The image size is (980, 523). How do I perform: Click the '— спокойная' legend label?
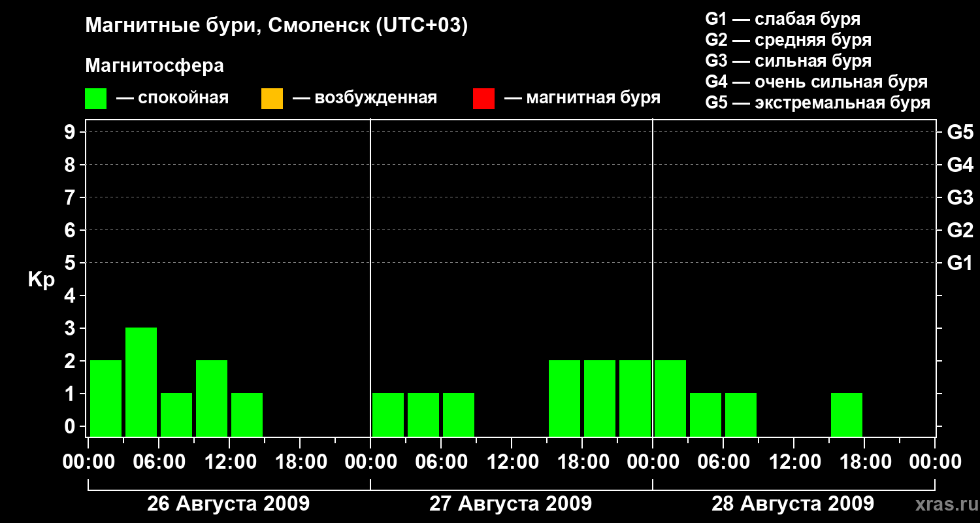pyautogui.click(x=172, y=98)
